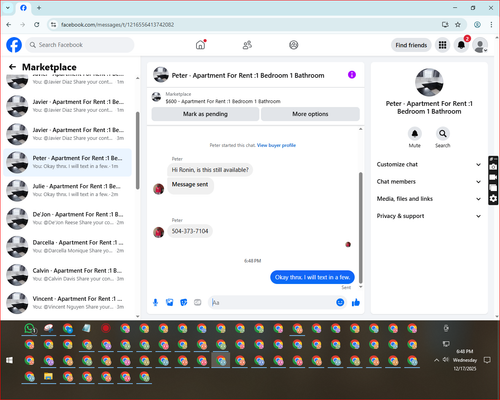
Task: Click Peter's conversation header title
Action: [248, 75]
